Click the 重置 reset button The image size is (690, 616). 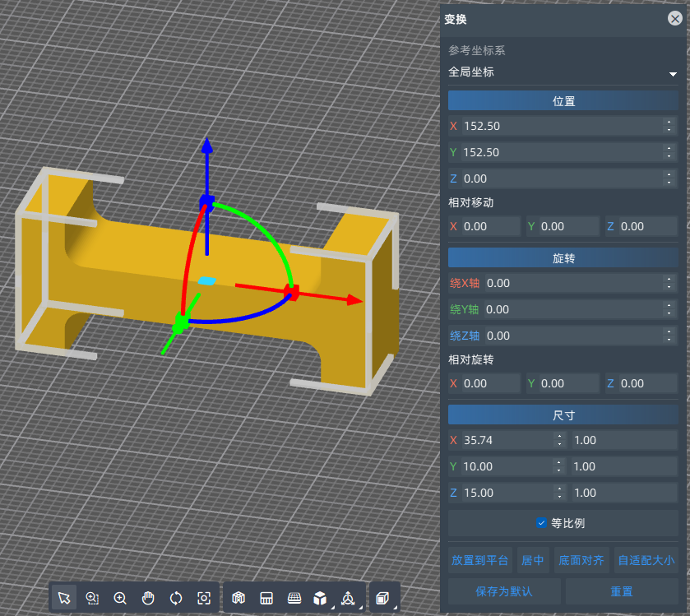(x=622, y=591)
